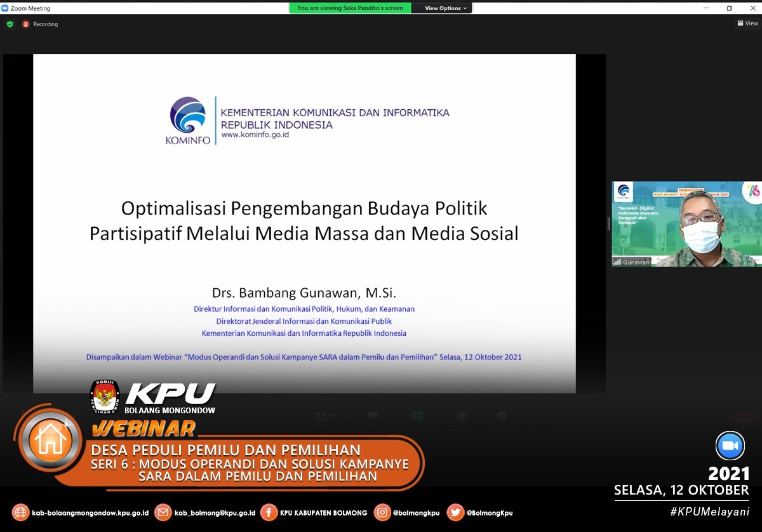Click the Twitter icon for @BolmongKpu
This screenshot has width=762, height=532.
tap(455, 512)
